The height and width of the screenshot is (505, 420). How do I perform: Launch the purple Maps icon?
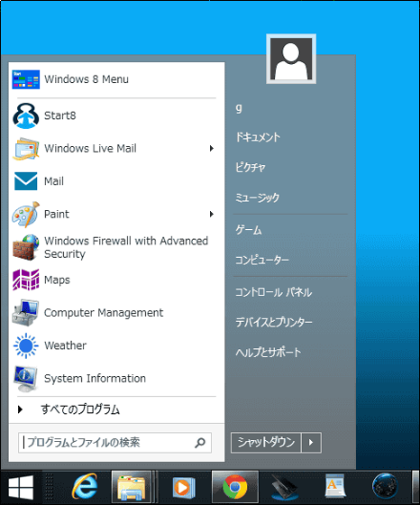26,280
